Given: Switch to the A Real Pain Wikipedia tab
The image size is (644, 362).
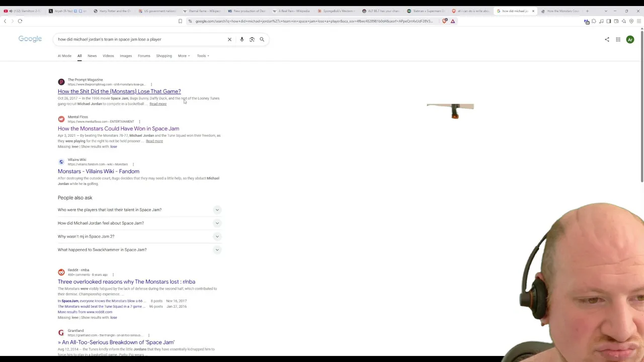Looking at the screenshot, I should tap(291, 11).
